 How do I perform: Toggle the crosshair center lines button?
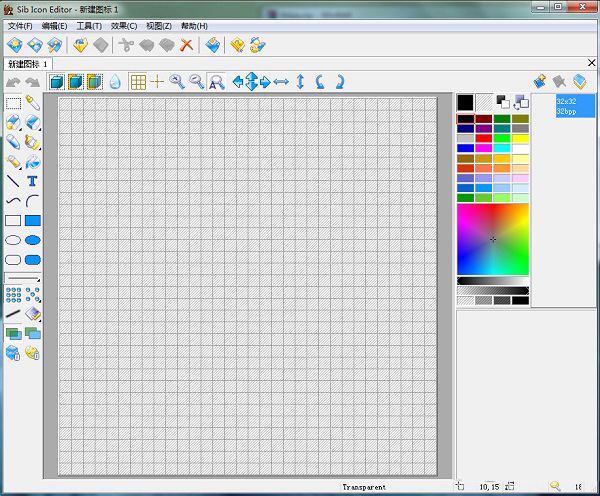157,82
